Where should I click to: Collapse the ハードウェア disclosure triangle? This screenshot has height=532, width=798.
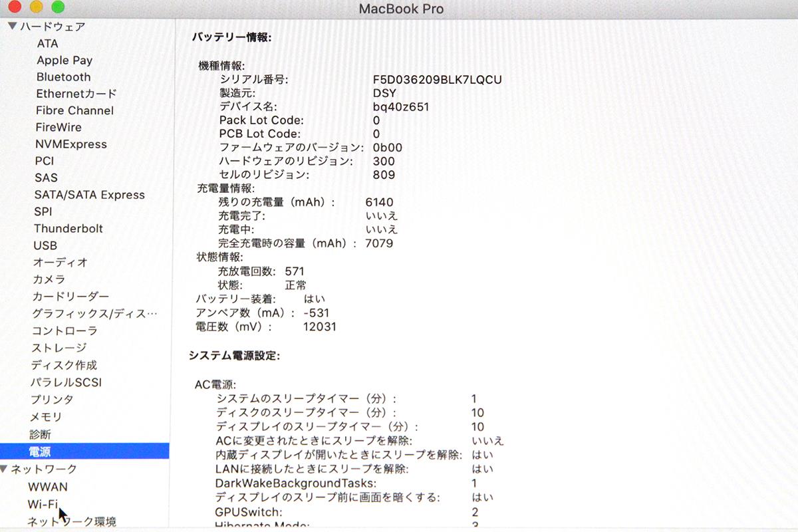(x=12, y=27)
